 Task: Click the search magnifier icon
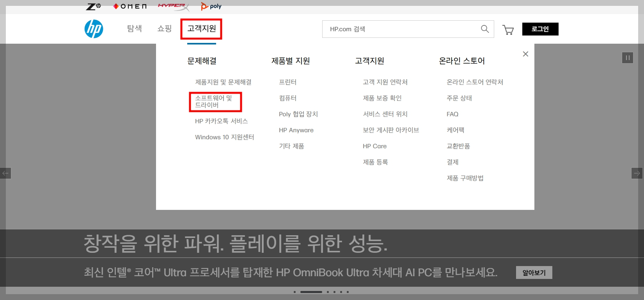[485, 29]
